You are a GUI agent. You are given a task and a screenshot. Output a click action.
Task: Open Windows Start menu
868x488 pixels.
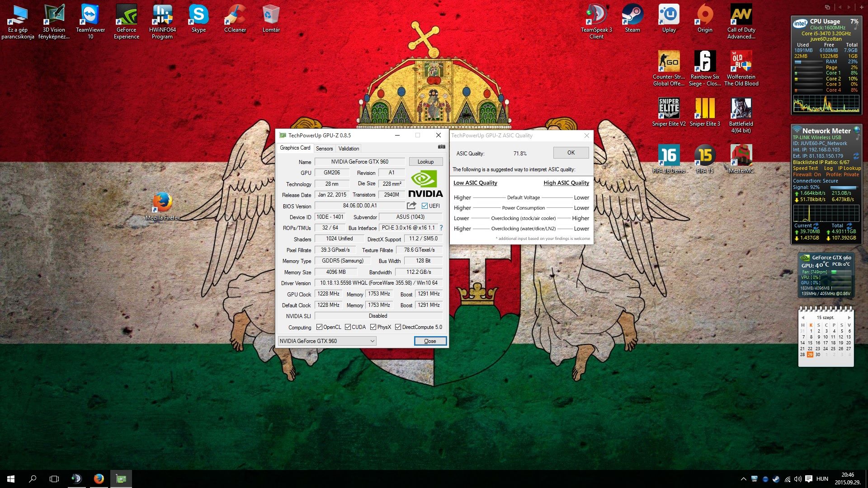tap(11, 479)
